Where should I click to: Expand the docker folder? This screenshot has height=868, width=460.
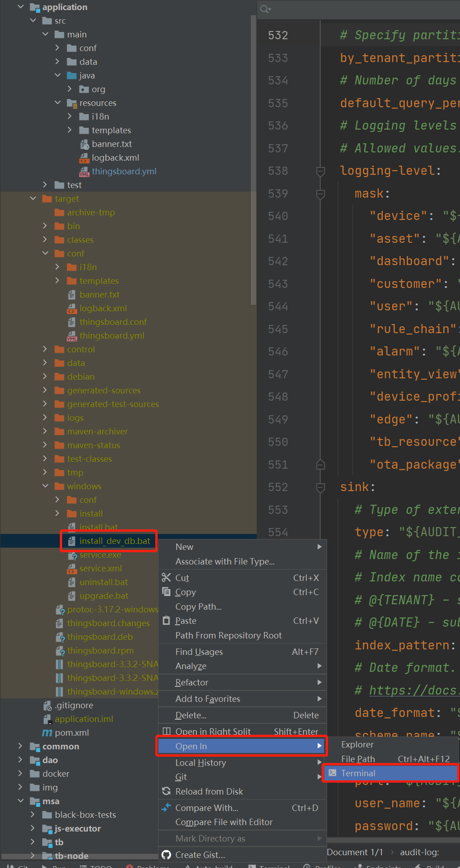[20, 773]
